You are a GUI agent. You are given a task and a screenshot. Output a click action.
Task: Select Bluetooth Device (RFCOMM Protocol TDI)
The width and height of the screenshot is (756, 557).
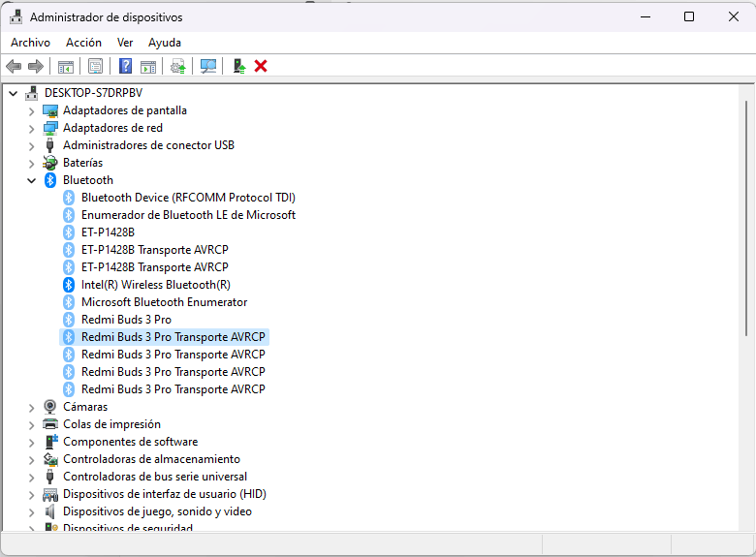[x=188, y=198]
